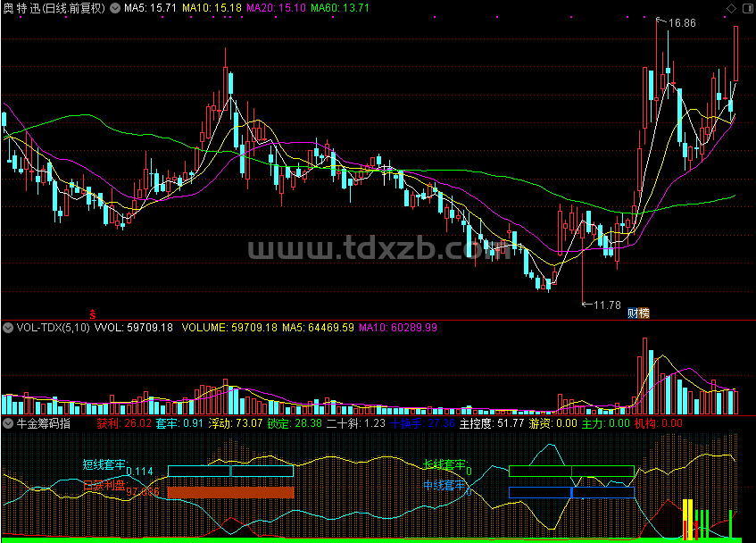Click the 牛金筹码指 indicator name
This screenshot has width=756, height=543.
coord(44,424)
